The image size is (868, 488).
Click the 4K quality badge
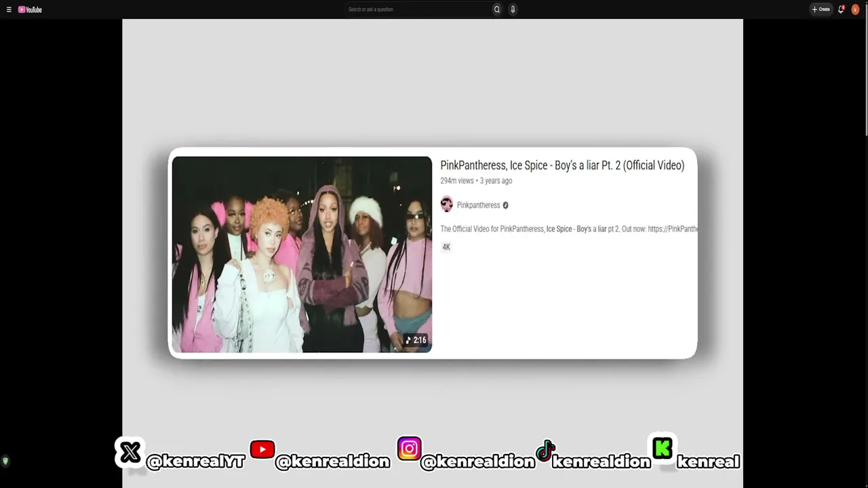(446, 247)
